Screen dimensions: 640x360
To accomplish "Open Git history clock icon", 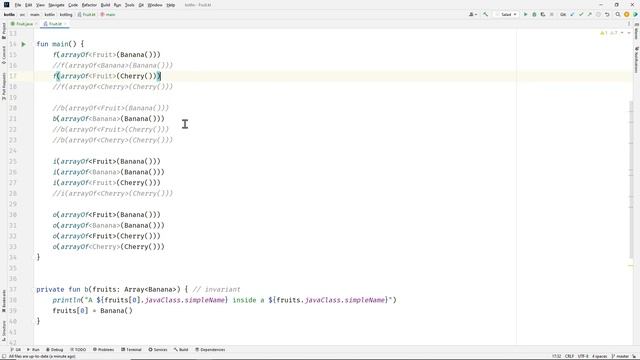I will (x=598, y=15).
